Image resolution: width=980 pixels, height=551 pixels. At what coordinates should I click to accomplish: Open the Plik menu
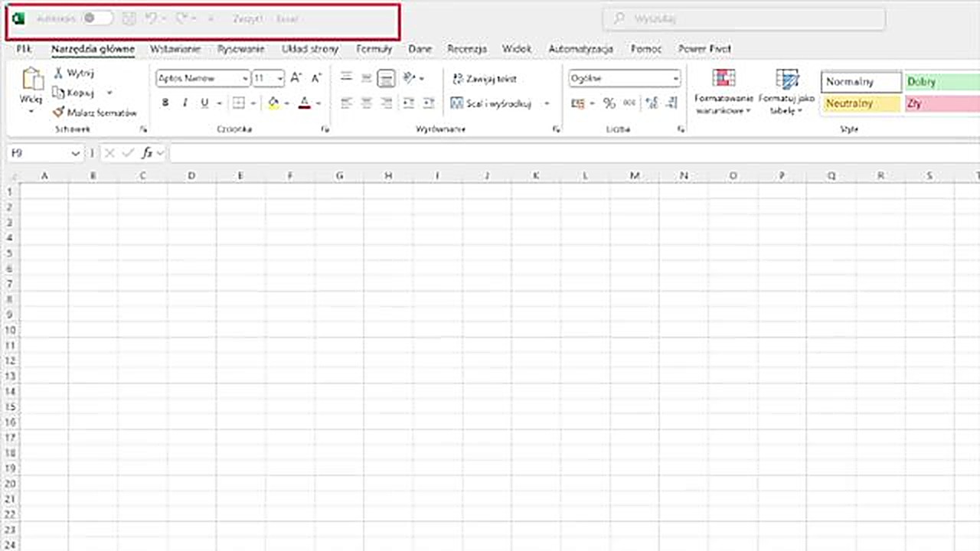coord(23,48)
